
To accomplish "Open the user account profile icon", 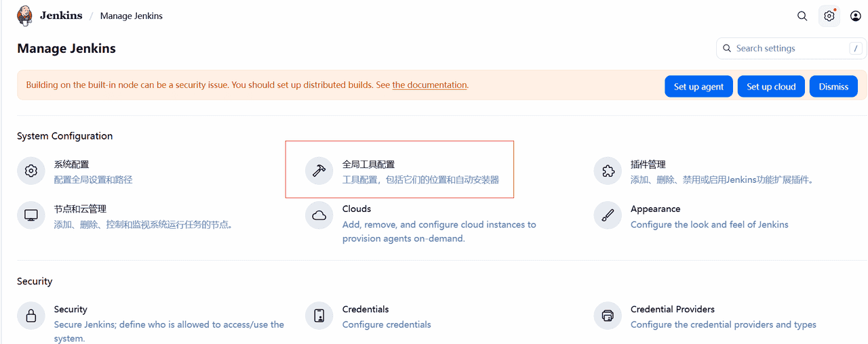I will [x=856, y=16].
